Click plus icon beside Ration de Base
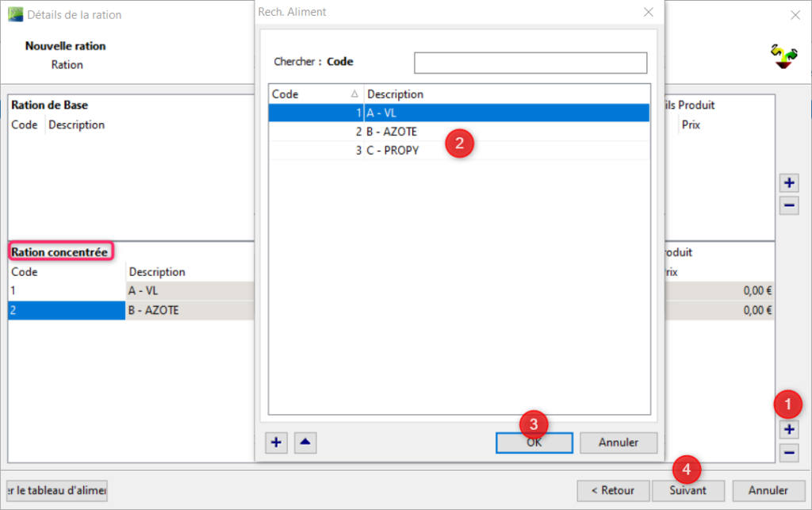Image resolution: width=812 pixels, height=510 pixels. [789, 182]
